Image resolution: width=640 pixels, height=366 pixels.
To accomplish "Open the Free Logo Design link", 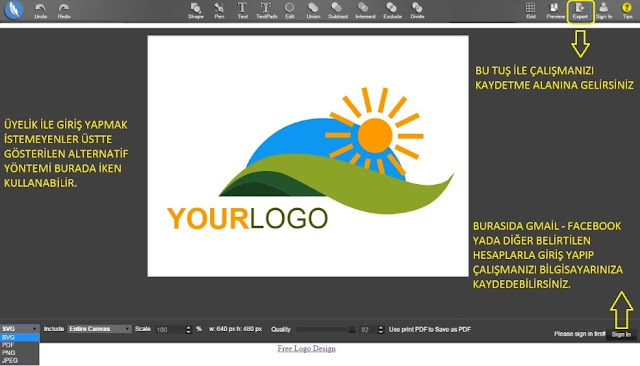I will point(307,348).
